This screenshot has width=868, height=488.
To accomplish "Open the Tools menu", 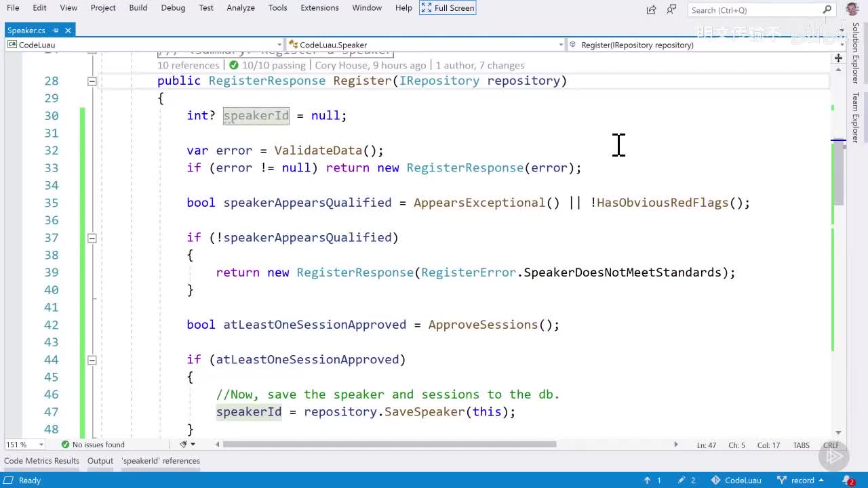I will click(x=277, y=7).
